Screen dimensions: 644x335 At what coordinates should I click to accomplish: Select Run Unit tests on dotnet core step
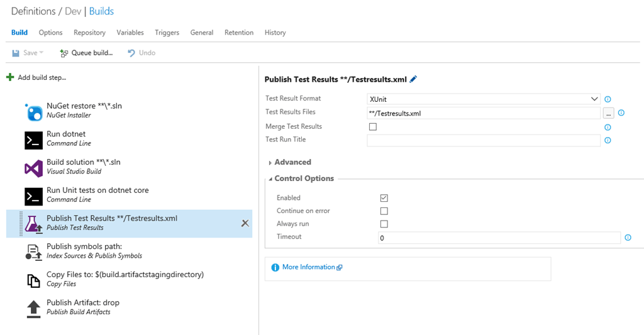[129, 195]
